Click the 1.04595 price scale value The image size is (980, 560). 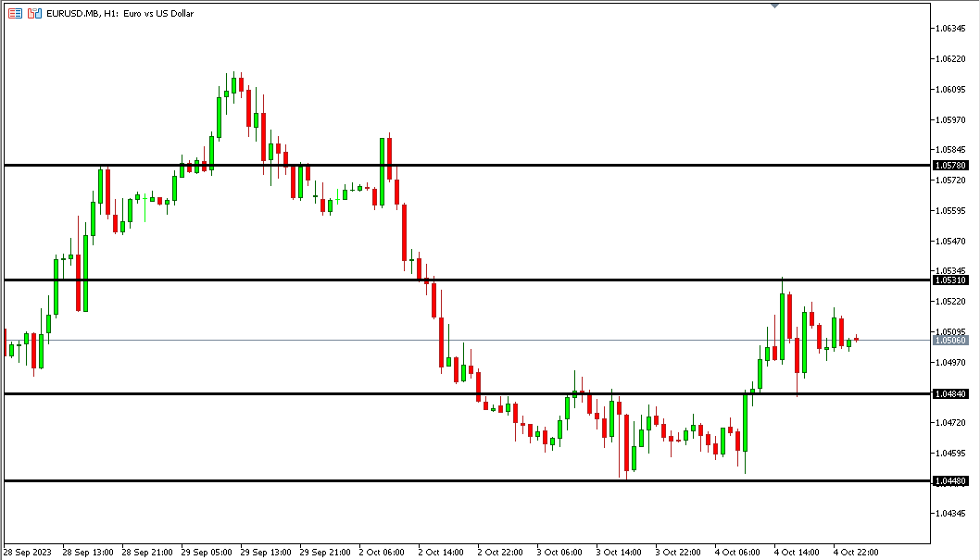tap(950, 454)
